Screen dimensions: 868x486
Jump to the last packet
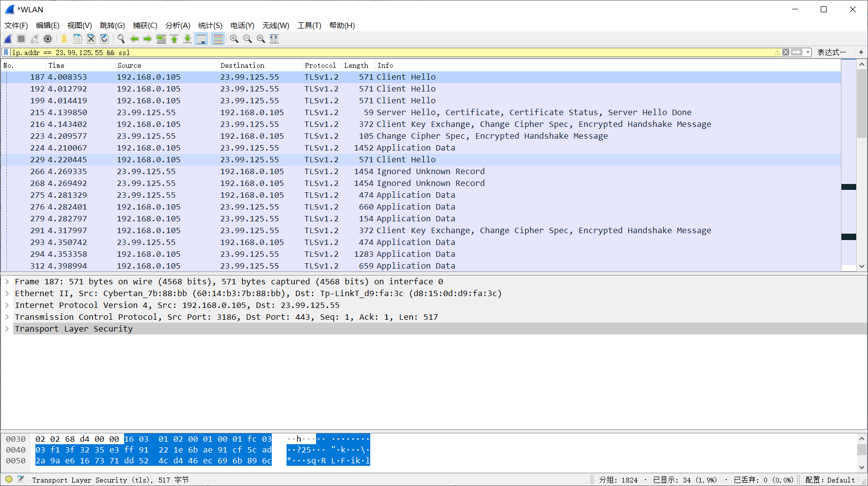click(x=187, y=39)
